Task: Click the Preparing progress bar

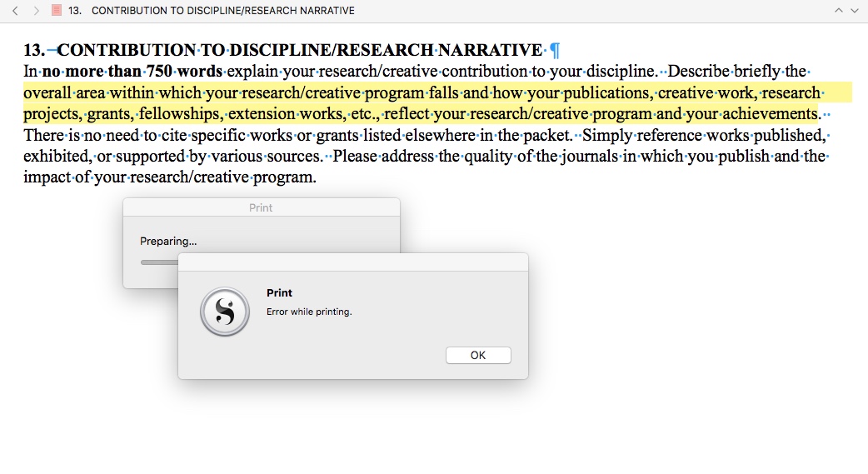Action: pyautogui.click(x=159, y=262)
